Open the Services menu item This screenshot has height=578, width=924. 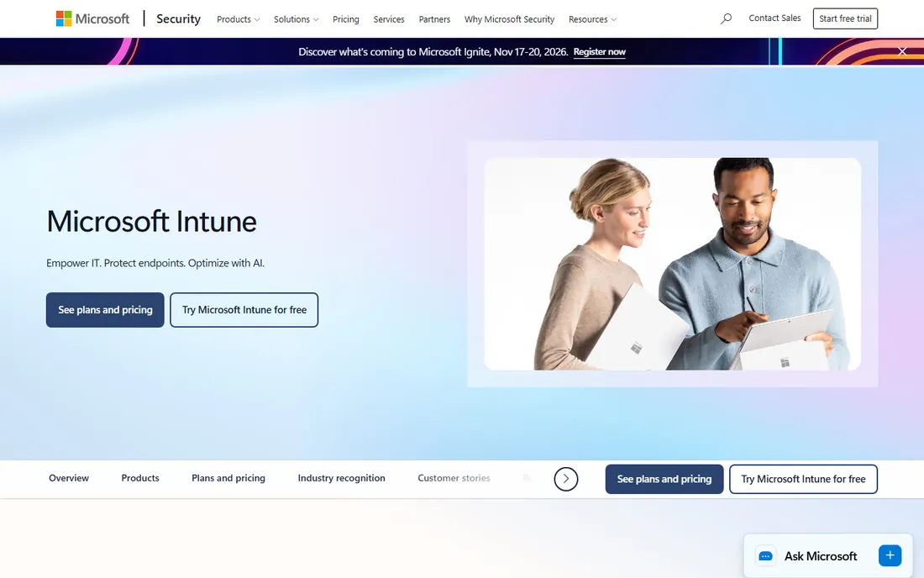click(389, 18)
